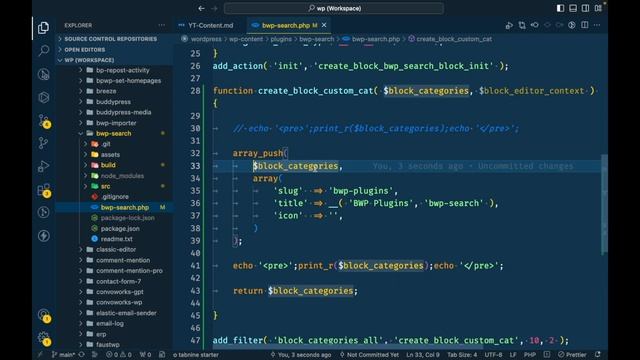The image size is (640, 360).
Task: Expand the buddypress folder
Action: [x=113, y=102]
